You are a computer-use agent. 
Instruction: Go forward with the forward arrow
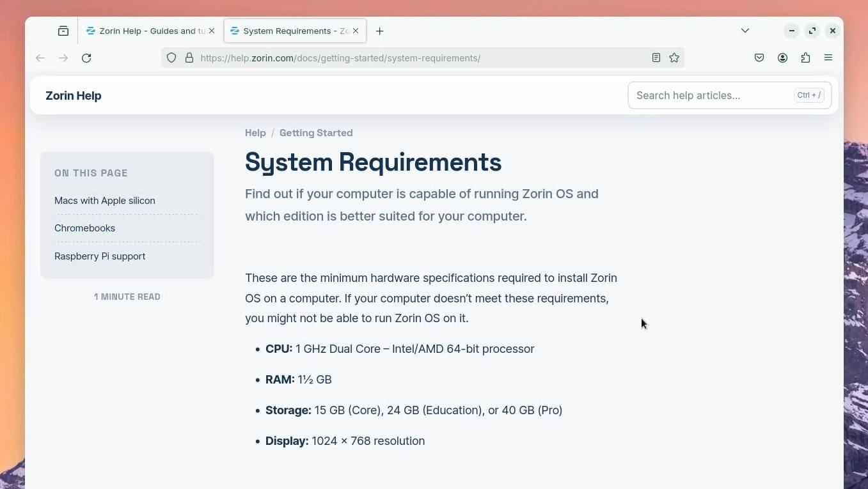point(63,58)
